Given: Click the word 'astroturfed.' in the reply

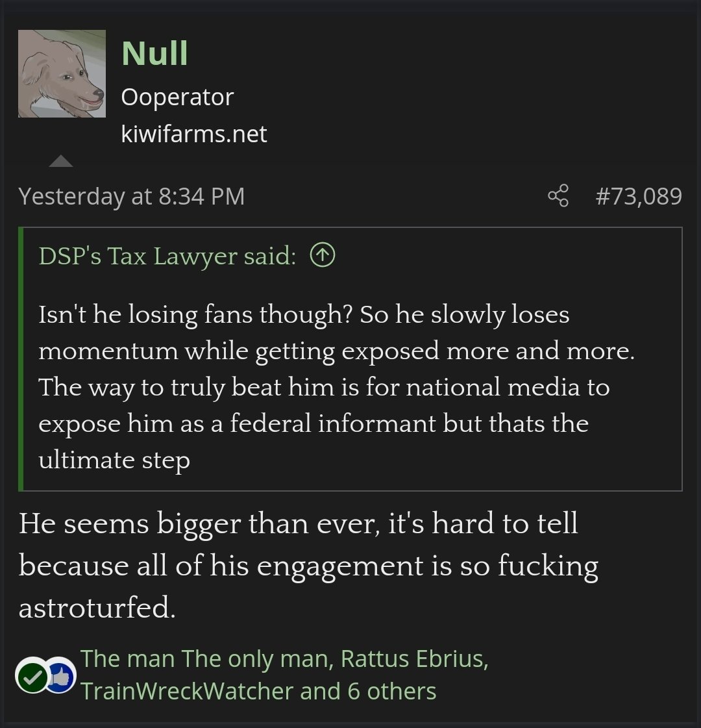Looking at the screenshot, I should [97, 608].
